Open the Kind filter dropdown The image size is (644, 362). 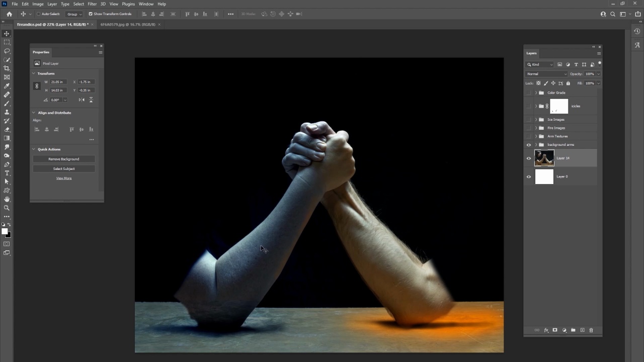540,64
